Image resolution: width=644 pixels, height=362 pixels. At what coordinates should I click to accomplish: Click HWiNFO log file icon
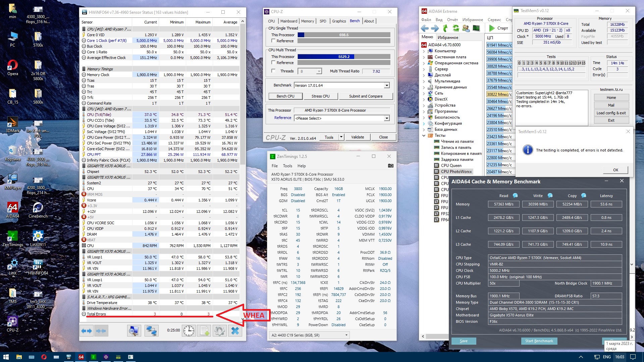coord(204,330)
